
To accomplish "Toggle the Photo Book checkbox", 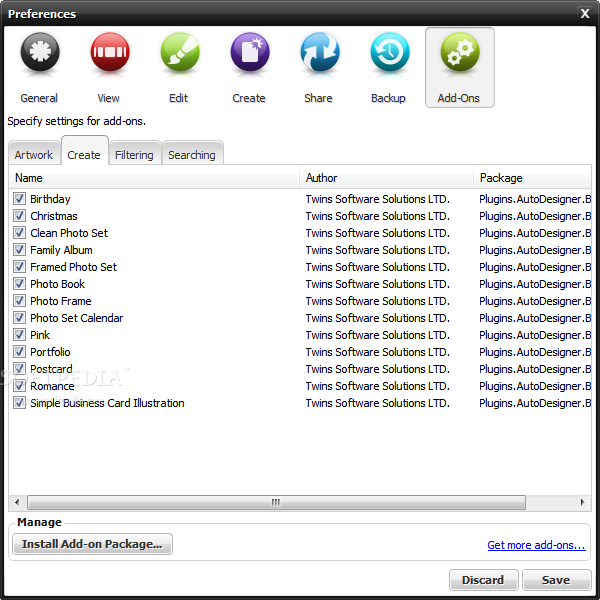I will pyautogui.click(x=19, y=284).
